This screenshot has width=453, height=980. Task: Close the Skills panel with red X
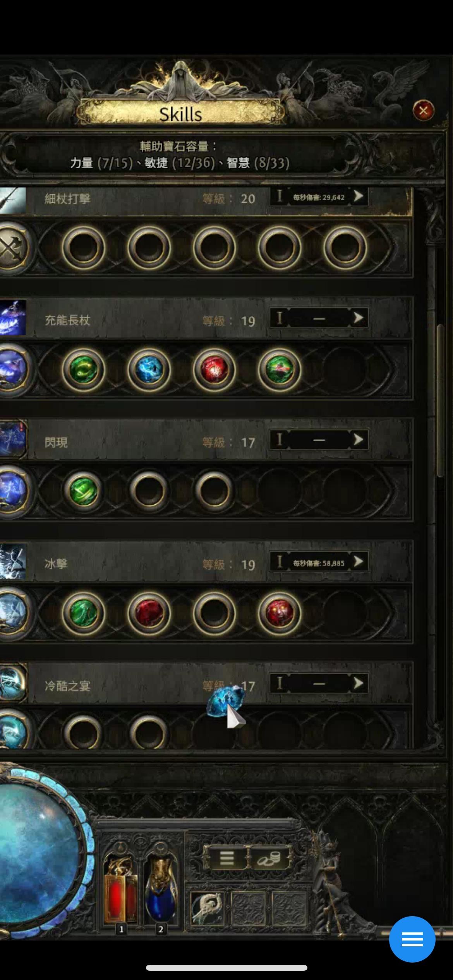click(x=424, y=111)
